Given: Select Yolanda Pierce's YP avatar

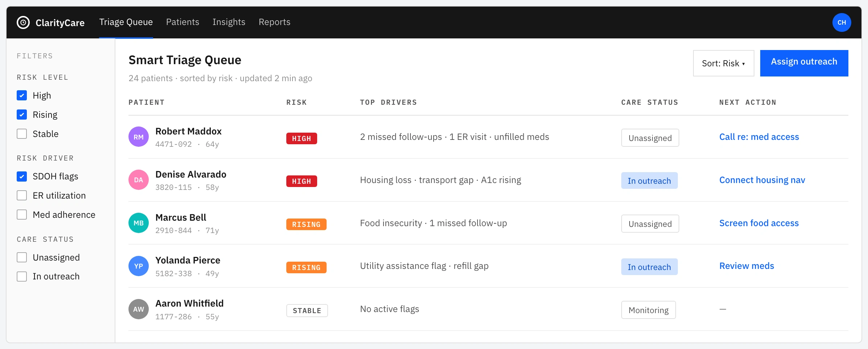Looking at the screenshot, I should pyautogui.click(x=139, y=266).
